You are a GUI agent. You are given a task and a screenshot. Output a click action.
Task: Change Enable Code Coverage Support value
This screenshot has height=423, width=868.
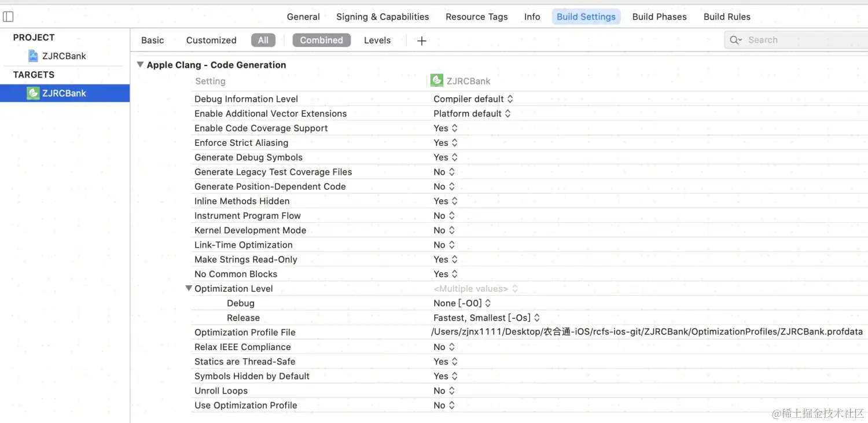click(446, 128)
